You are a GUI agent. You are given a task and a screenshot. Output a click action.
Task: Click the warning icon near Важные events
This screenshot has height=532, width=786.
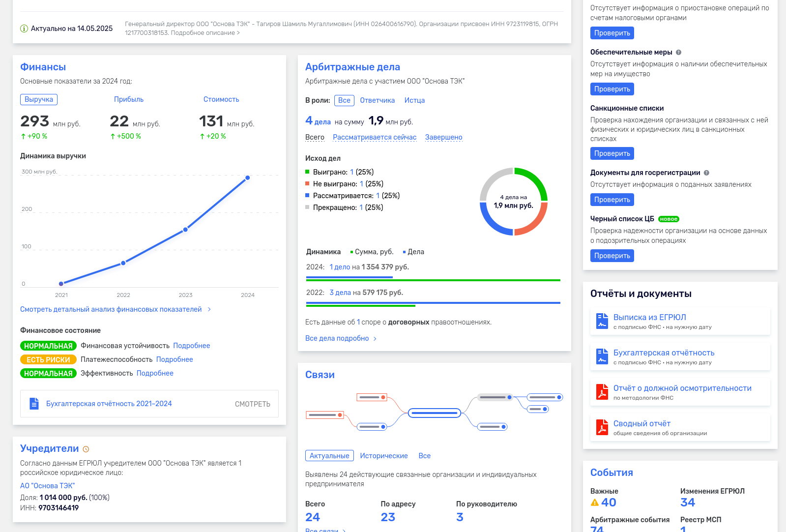coord(595,502)
